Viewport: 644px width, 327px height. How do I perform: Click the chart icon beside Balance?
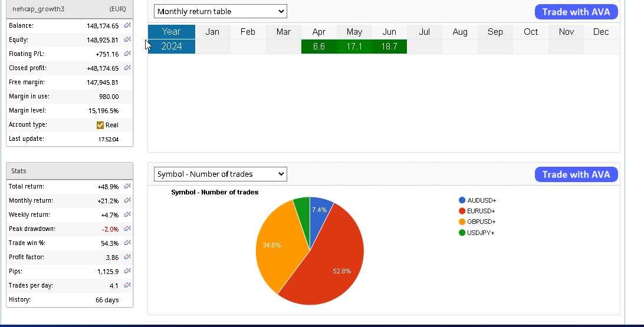coord(127,26)
